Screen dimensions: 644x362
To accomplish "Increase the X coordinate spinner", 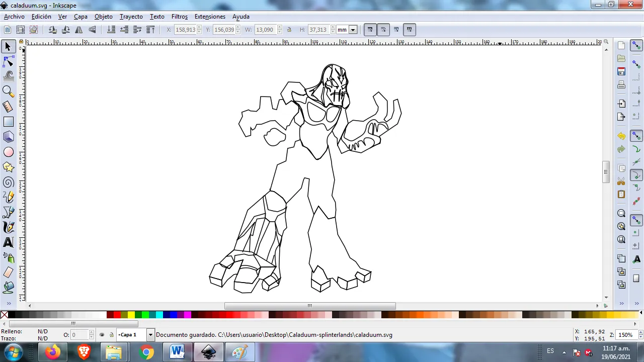I will pyautogui.click(x=200, y=28).
